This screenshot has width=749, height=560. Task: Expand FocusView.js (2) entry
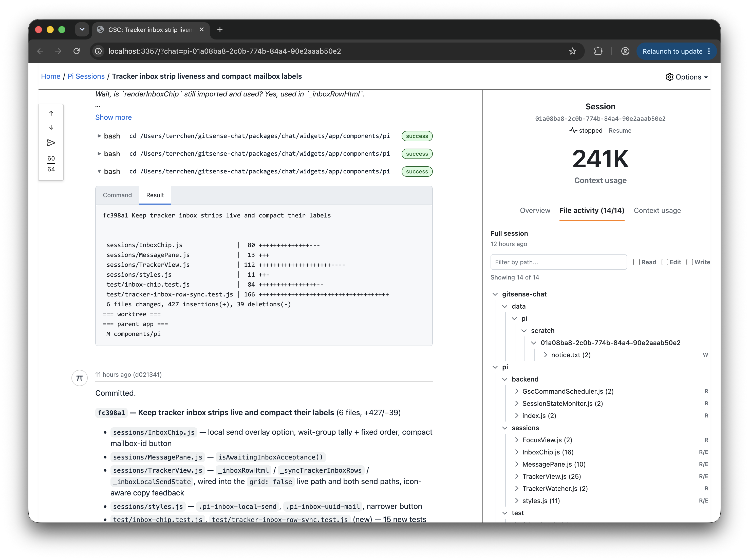coord(516,440)
